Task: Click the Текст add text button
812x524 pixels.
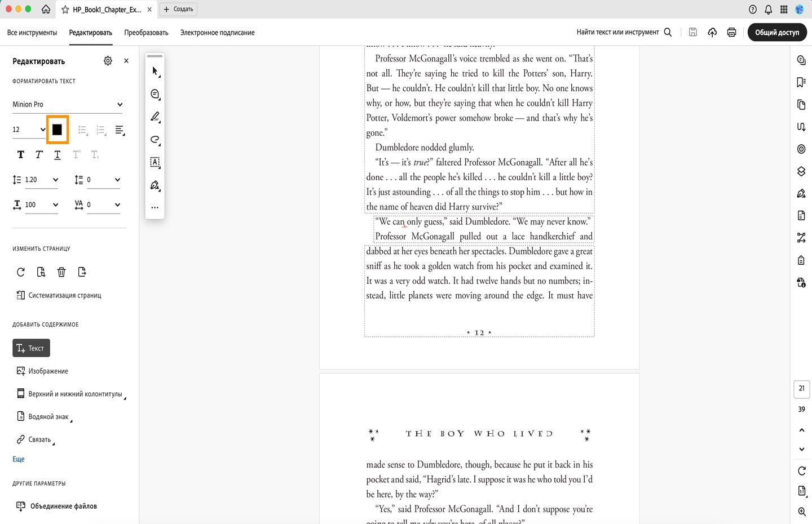Action: coord(31,348)
